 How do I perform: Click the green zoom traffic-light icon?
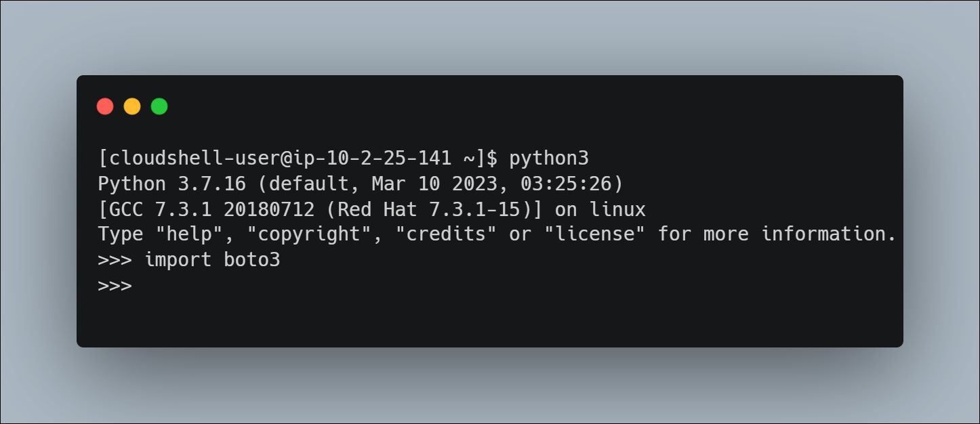pos(159,106)
